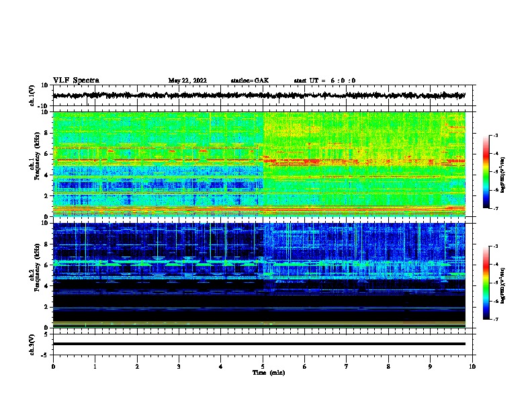Click the "station=GAK" header label
The height and width of the screenshot is (411, 532).
(x=250, y=81)
